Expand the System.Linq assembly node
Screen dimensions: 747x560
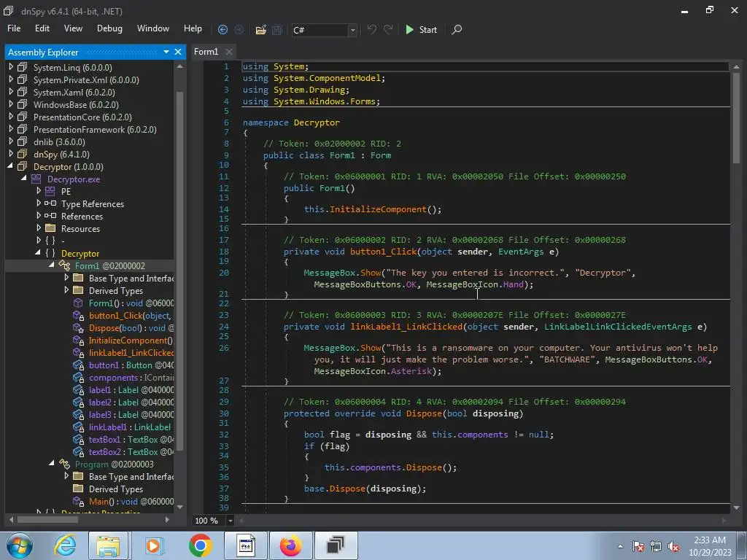(11, 67)
